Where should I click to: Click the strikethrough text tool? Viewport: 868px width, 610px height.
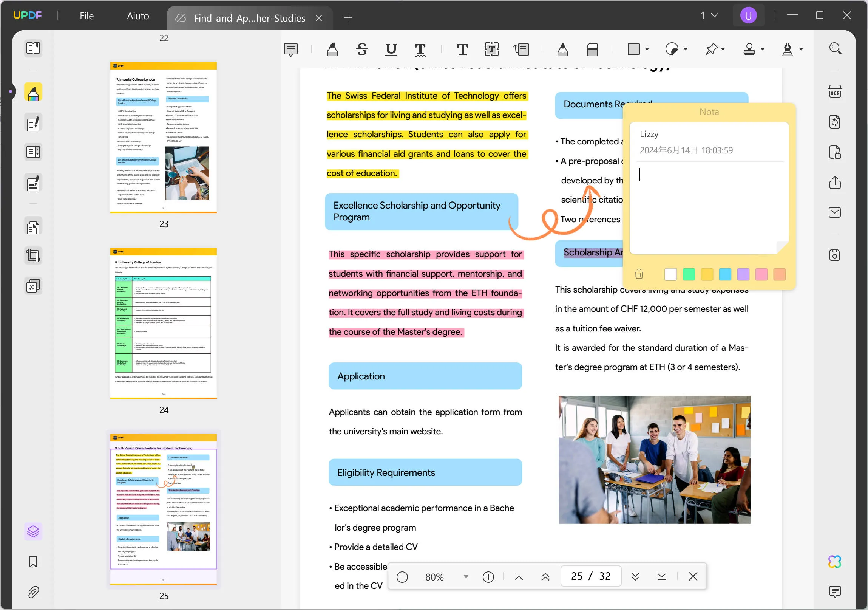point(362,49)
